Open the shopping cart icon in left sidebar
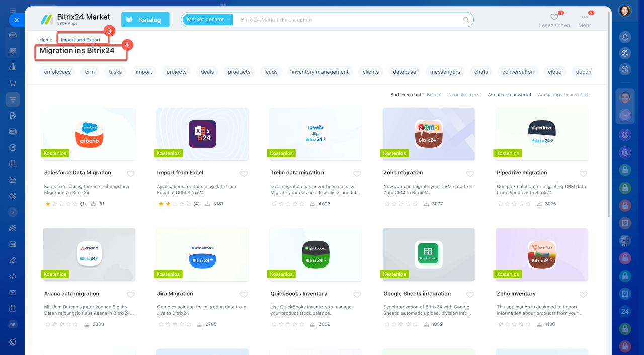The width and height of the screenshot is (644, 355). [x=13, y=83]
